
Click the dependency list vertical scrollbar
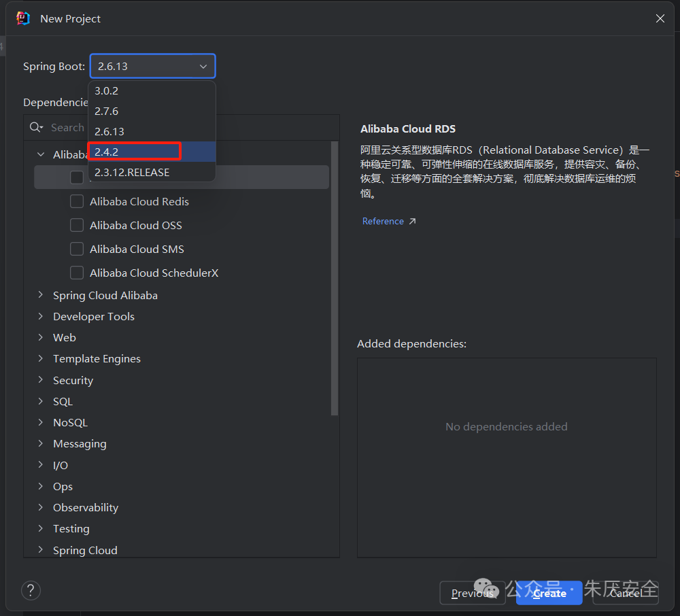[335, 278]
